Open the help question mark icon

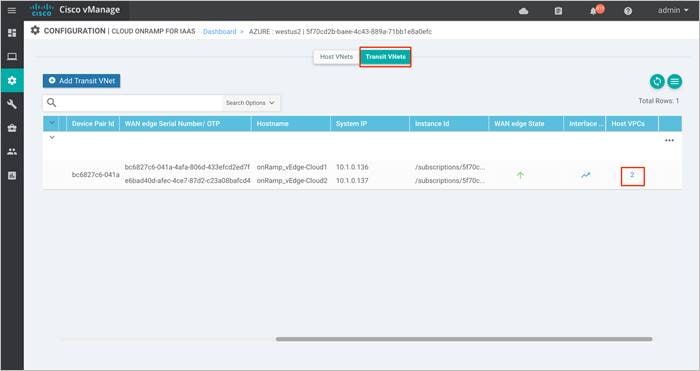click(628, 11)
